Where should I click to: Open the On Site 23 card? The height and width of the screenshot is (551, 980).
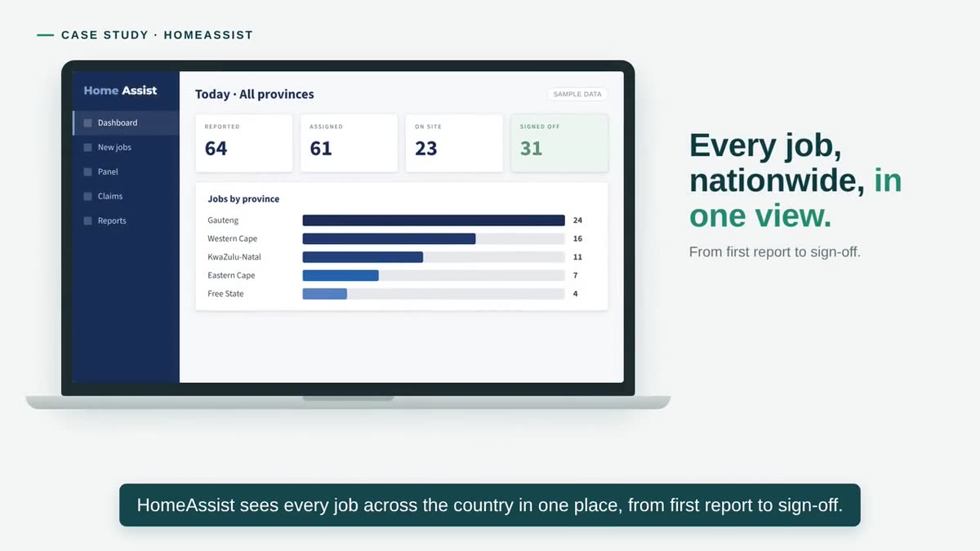click(x=454, y=143)
